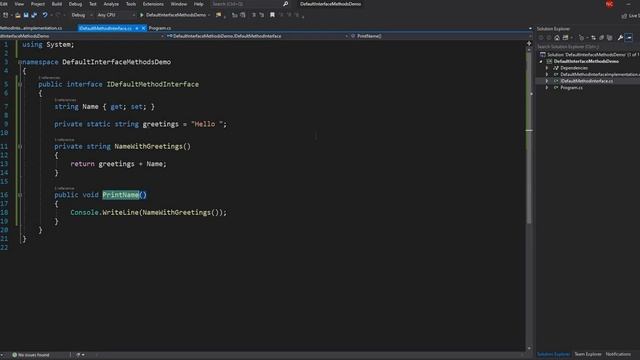Pin the IDefaultMethodInterface.cs tab
The height and width of the screenshot is (360, 640).
pos(137,28)
